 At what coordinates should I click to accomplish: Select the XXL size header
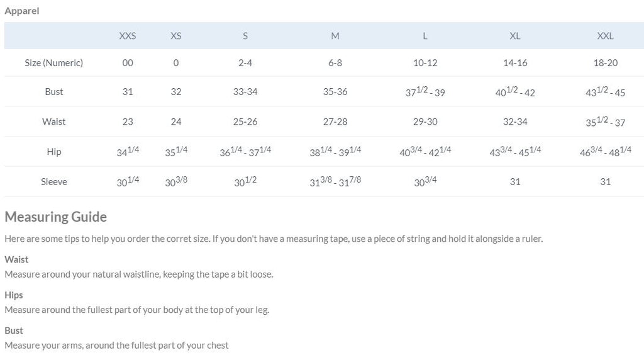(605, 36)
